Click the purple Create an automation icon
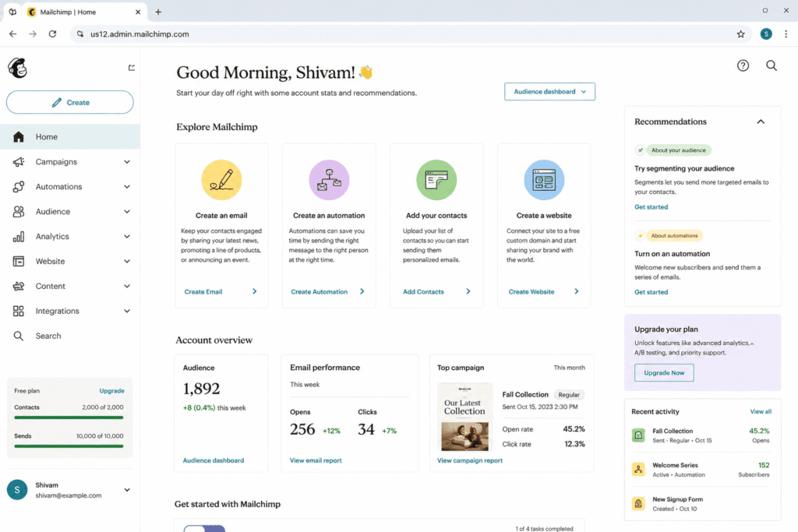This screenshot has height=532, width=798. 330,180
